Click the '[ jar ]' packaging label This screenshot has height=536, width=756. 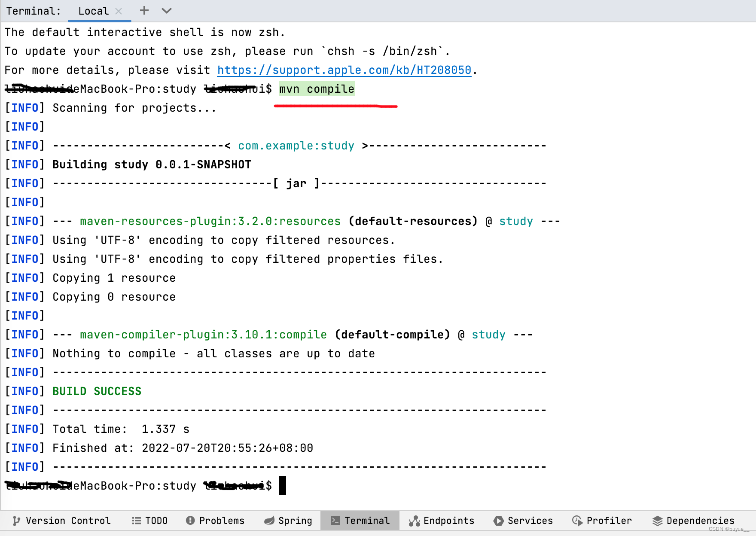(x=296, y=183)
